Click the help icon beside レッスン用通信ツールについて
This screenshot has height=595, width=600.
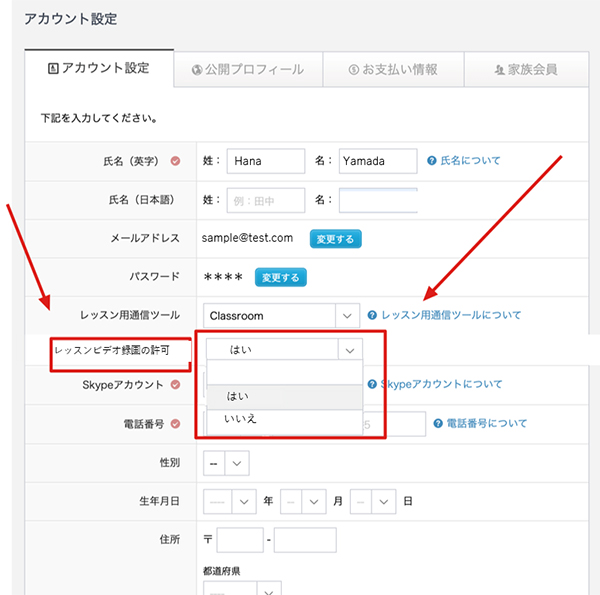coord(372,315)
